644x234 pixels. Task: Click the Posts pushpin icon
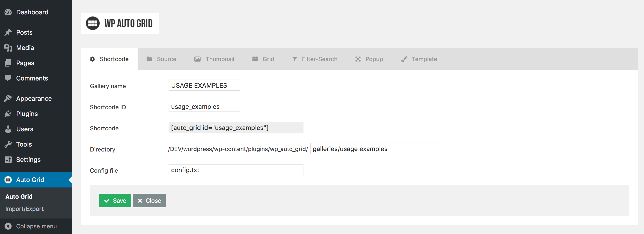(8, 32)
